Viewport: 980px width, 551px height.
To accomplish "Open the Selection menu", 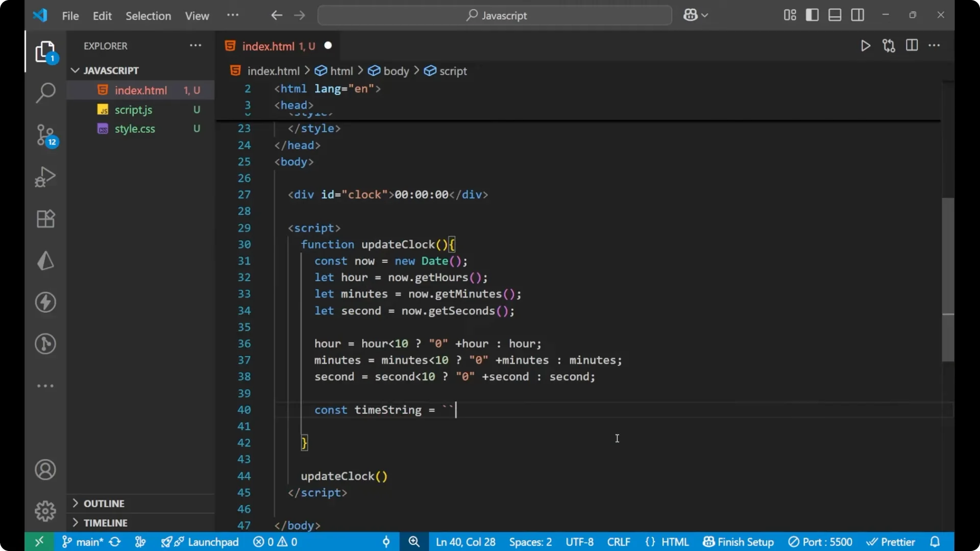I will pos(148,16).
